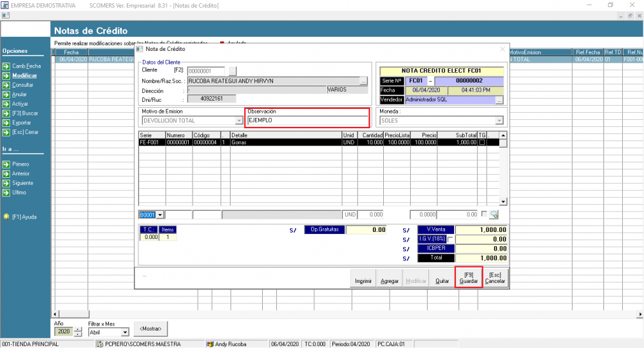644x348 pixels.
Task: Click the Primero navigation arrow icon
Action: pyautogui.click(x=6, y=164)
